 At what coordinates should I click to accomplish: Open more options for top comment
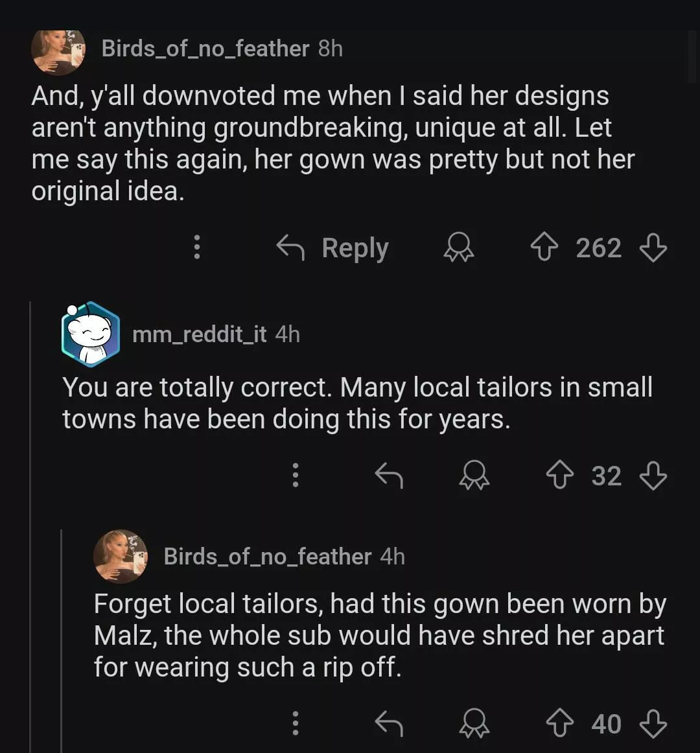coord(197,248)
